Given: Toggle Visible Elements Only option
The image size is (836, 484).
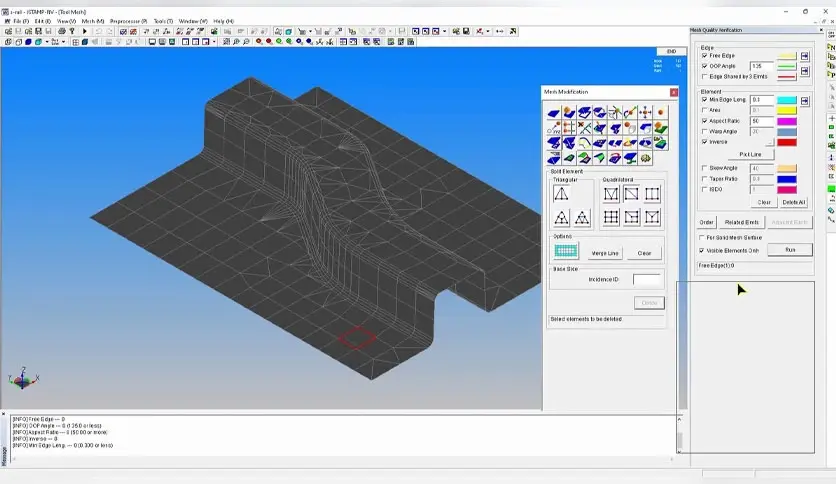Looking at the screenshot, I should click(x=701, y=250).
